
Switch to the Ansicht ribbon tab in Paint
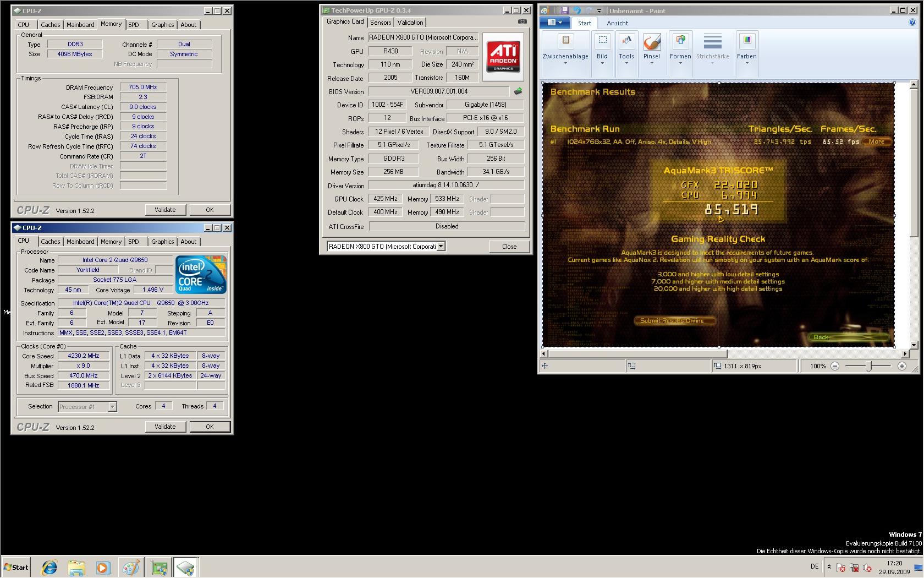tap(617, 23)
